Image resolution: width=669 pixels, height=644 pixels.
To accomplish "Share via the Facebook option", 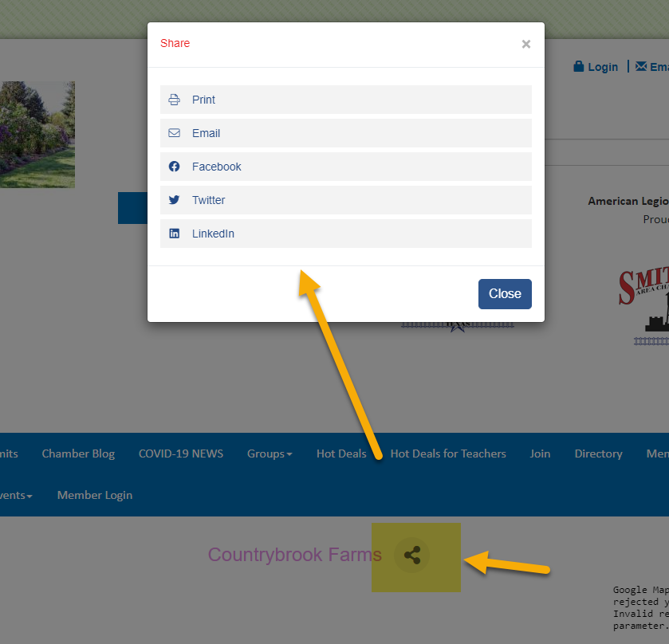I will point(346,167).
